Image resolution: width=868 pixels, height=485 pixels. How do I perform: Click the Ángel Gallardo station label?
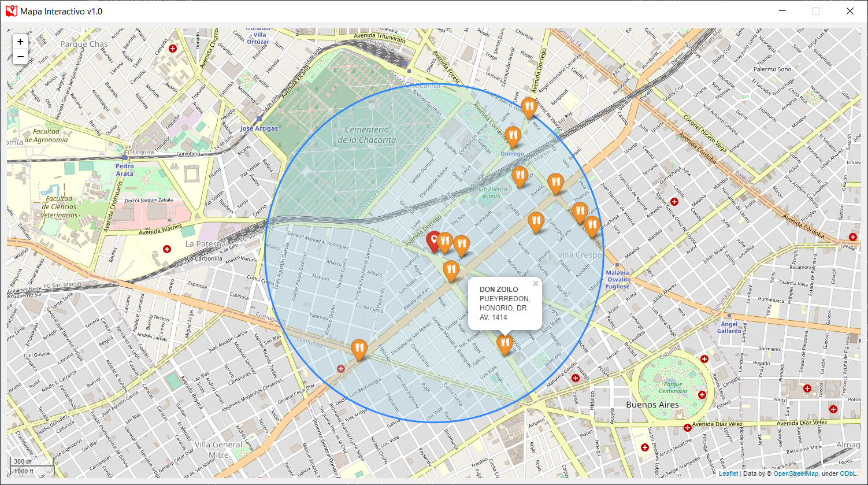tap(729, 328)
